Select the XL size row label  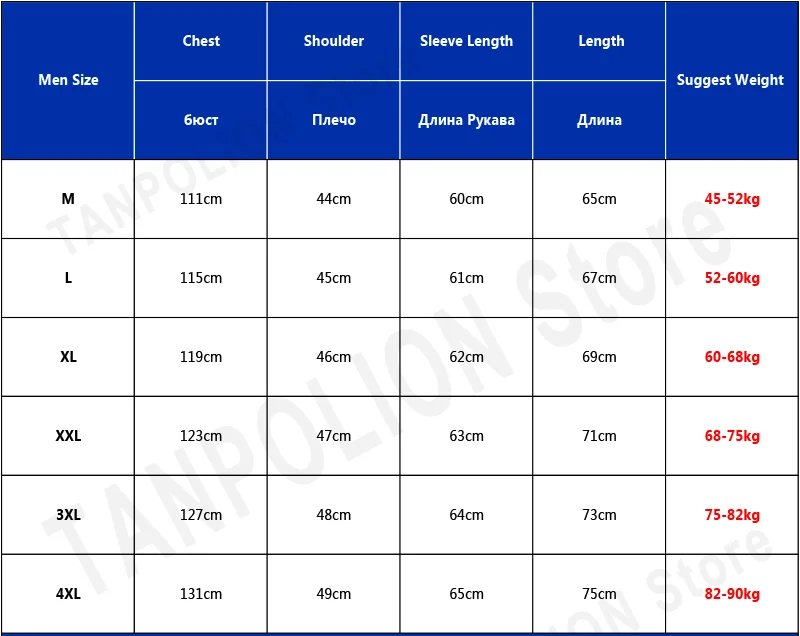68,357
